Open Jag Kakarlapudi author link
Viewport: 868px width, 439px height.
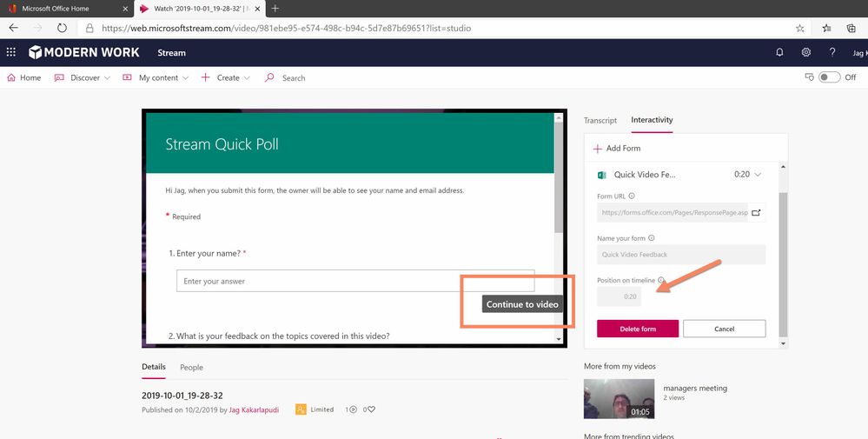254,409
